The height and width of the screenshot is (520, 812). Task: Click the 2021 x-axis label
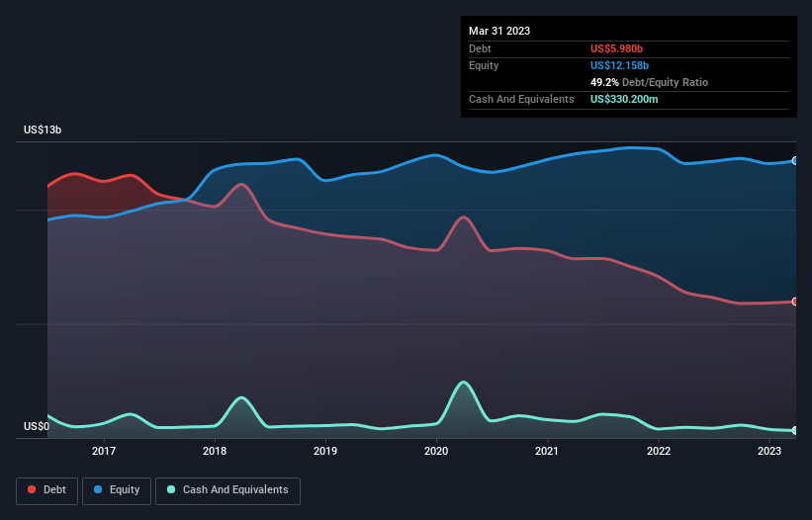tap(547, 451)
